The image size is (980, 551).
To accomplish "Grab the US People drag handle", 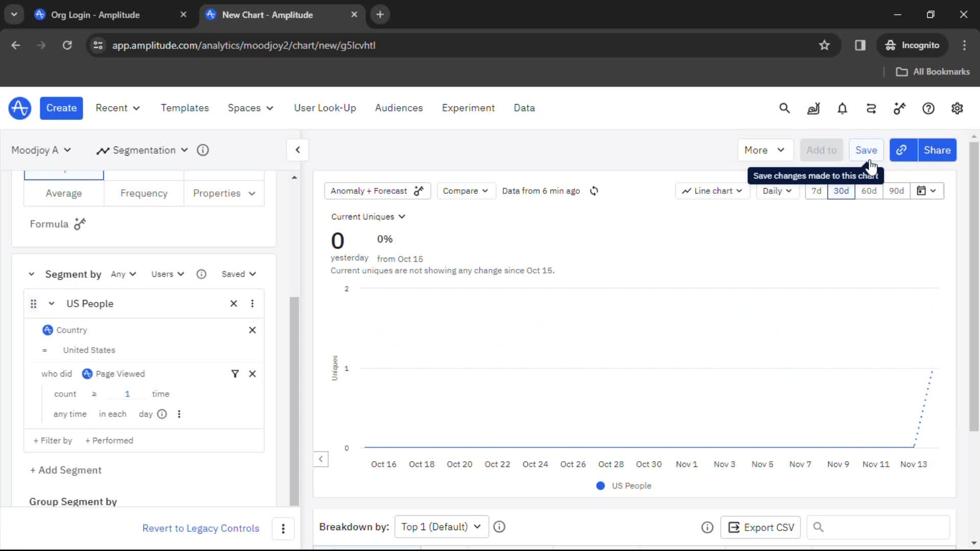I will tap(34, 304).
